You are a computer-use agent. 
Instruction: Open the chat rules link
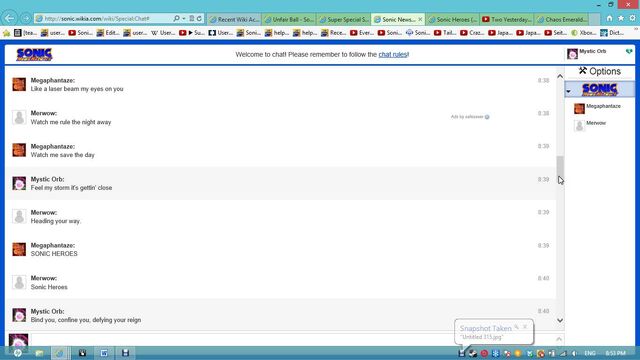(393, 55)
